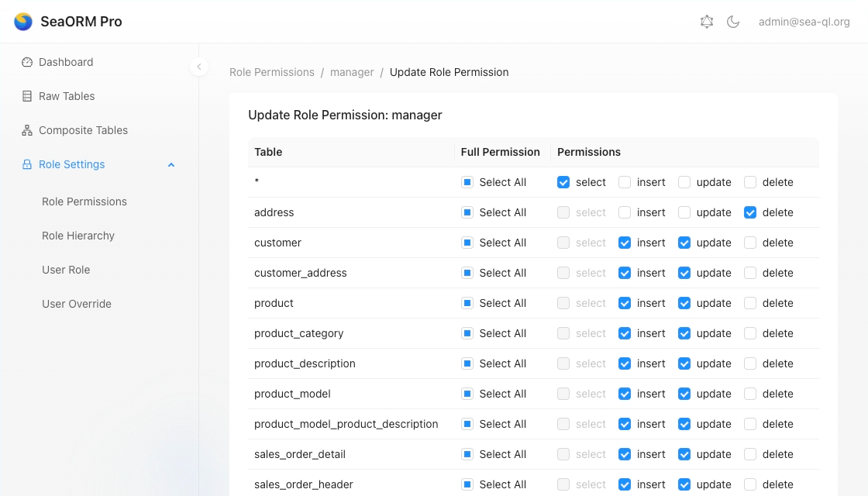This screenshot has height=496, width=868.
Task: Click the Composite Tables hierarchy icon
Action: click(x=27, y=130)
